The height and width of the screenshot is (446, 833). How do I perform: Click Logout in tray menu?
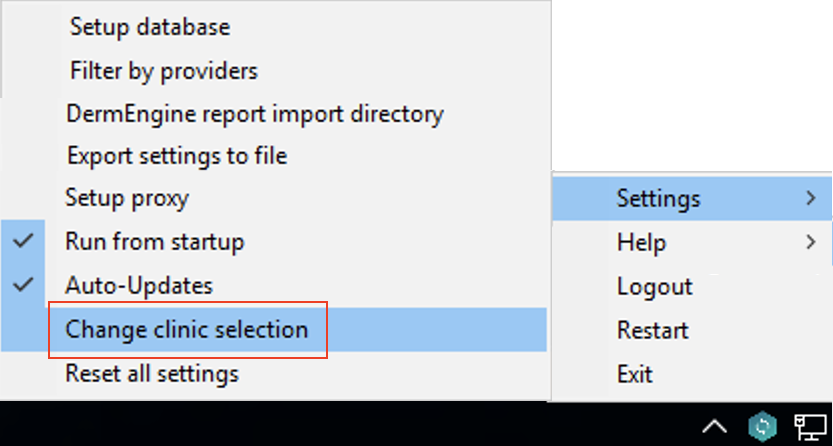(x=655, y=286)
